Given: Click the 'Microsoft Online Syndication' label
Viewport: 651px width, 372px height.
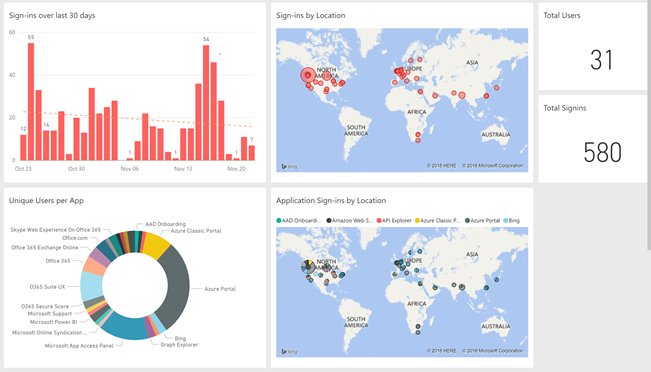Looking at the screenshot, I should tap(49, 333).
